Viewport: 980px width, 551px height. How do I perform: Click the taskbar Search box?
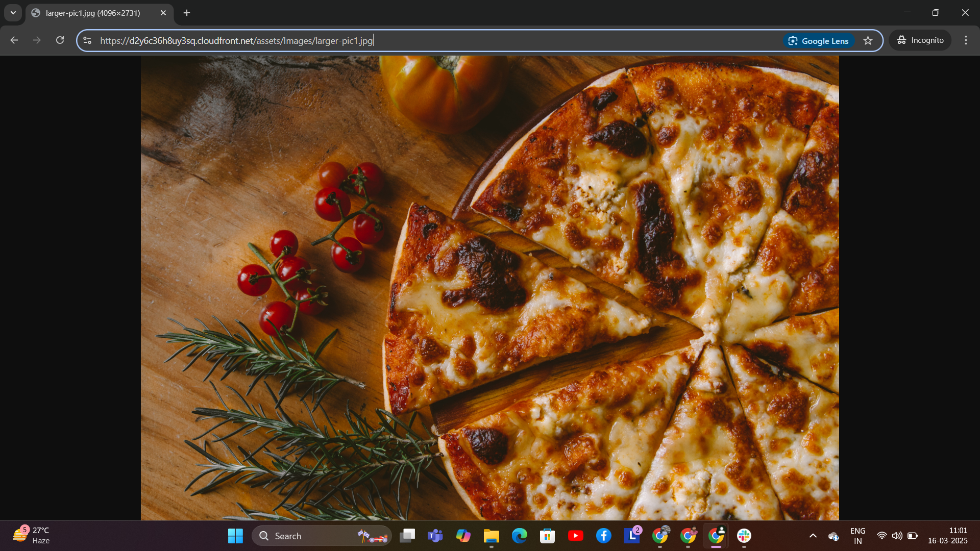point(322,536)
